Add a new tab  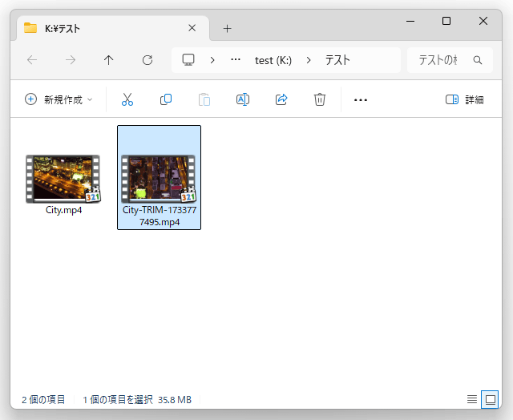(x=227, y=29)
